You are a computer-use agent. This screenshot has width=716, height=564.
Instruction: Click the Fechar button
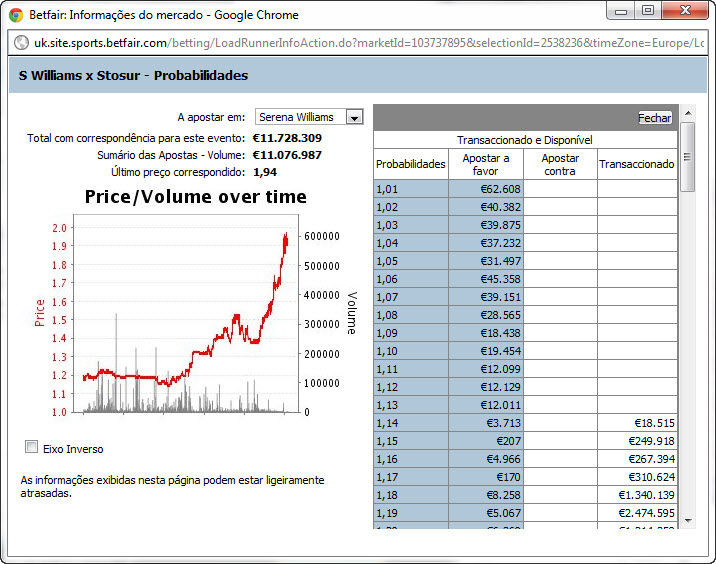pos(655,118)
